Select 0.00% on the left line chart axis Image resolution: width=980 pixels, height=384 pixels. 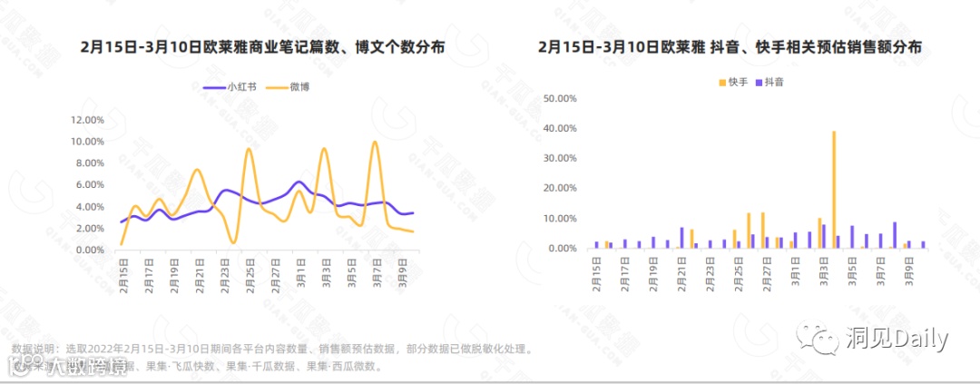tap(92, 251)
